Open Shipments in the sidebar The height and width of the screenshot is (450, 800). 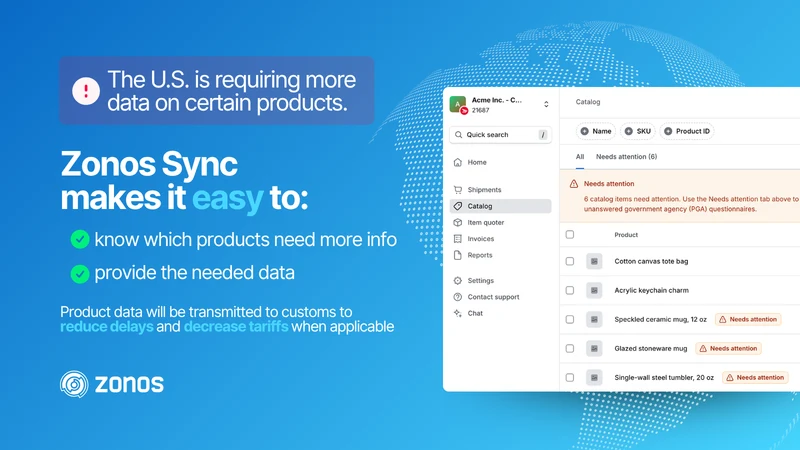pyautogui.click(x=500, y=190)
